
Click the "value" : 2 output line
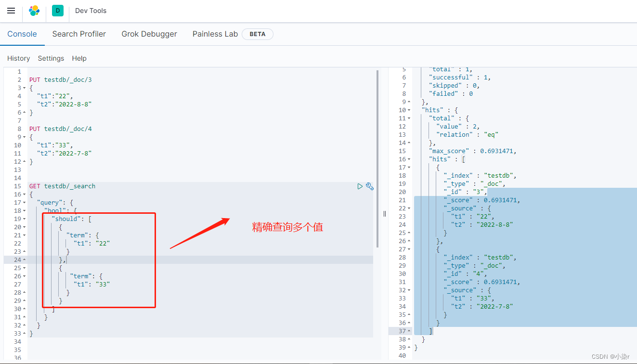point(458,127)
